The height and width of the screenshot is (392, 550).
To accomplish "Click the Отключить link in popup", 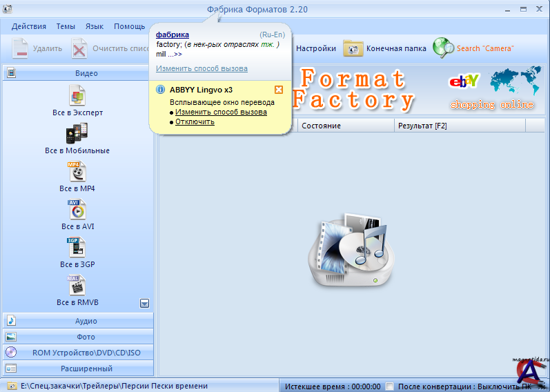I will click(195, 121).
